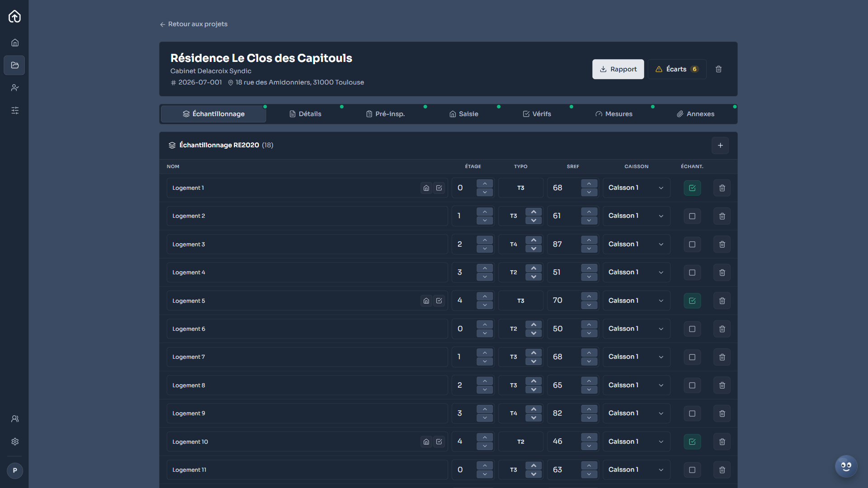Image resolution: width=868 pixels, height=488 pixels.
Task: Open the chat assistant bubble
Action: pyautogui.click(x=846, y=466)
